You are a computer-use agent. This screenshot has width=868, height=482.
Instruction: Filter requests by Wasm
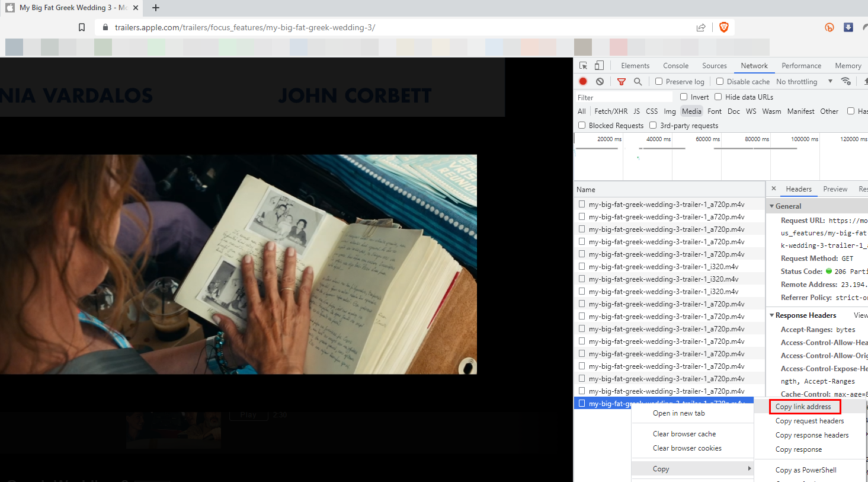[x=771, y=111]
